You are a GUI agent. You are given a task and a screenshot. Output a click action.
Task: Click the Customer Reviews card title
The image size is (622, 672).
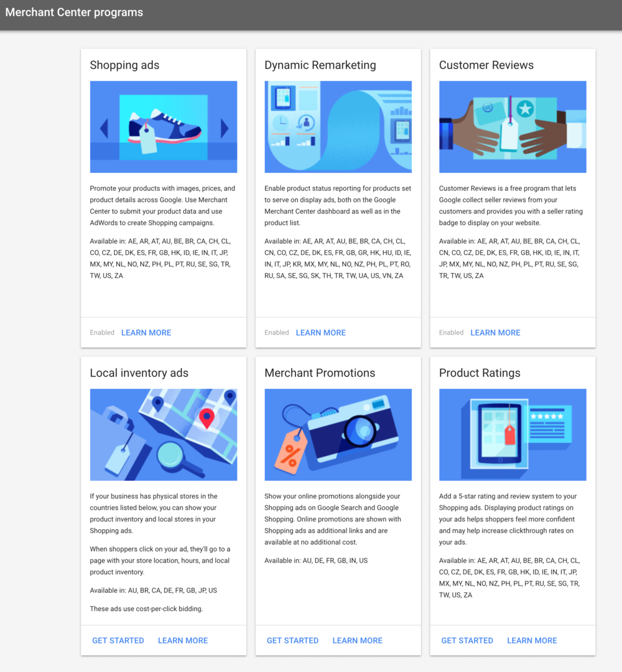coord(486,65)
